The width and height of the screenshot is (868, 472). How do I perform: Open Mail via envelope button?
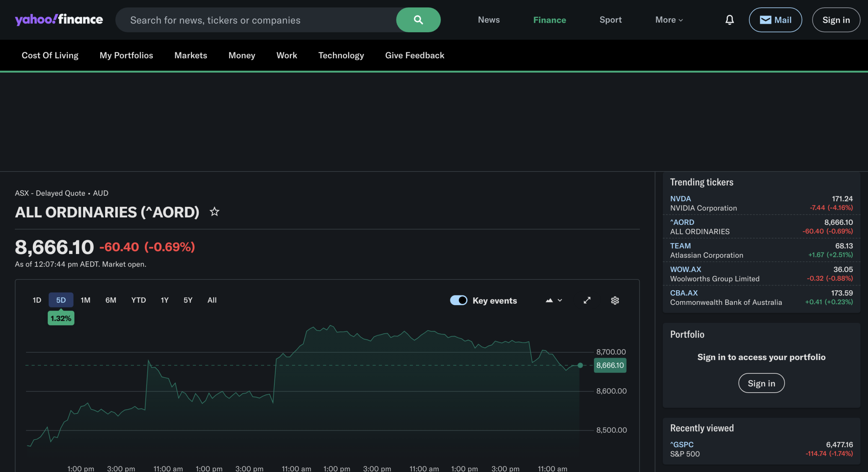[775, 20]
